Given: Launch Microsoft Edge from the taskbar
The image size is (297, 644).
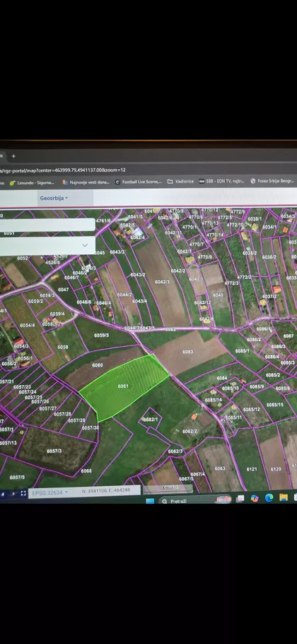Looking at the screenshot, I should pos(269,498).
